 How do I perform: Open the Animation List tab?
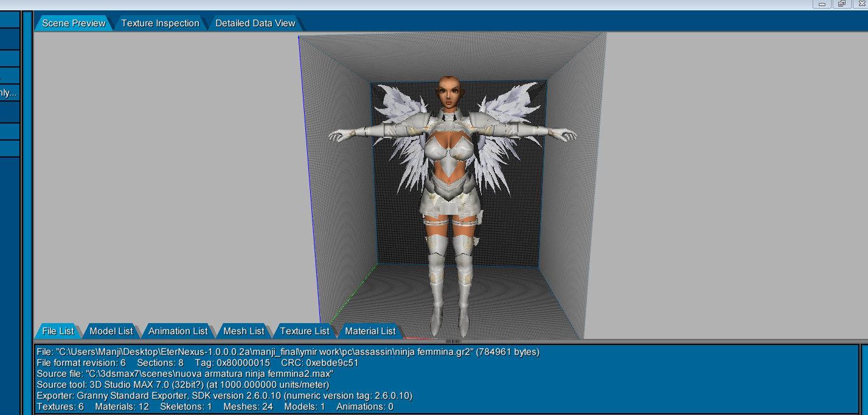[178, 331]
